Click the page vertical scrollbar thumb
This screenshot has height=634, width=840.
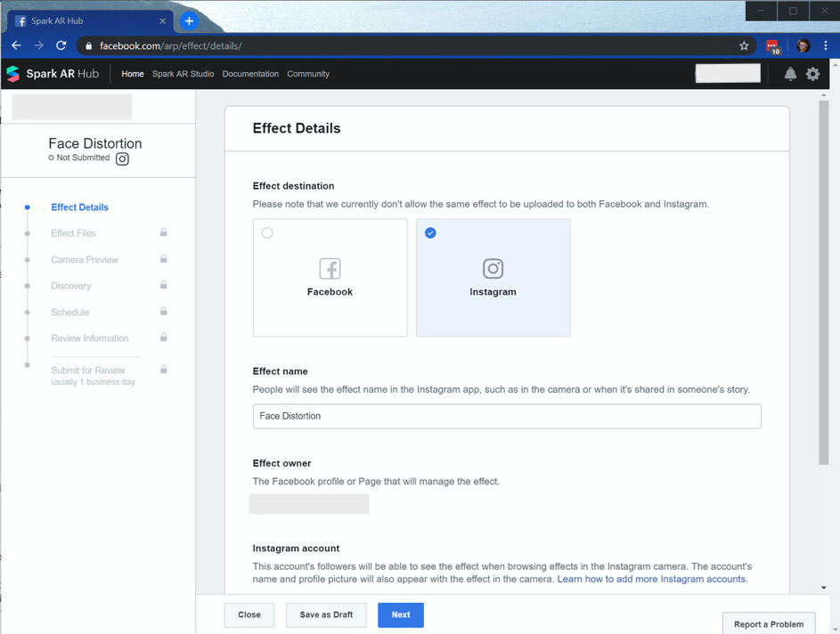tap(823, 283)
